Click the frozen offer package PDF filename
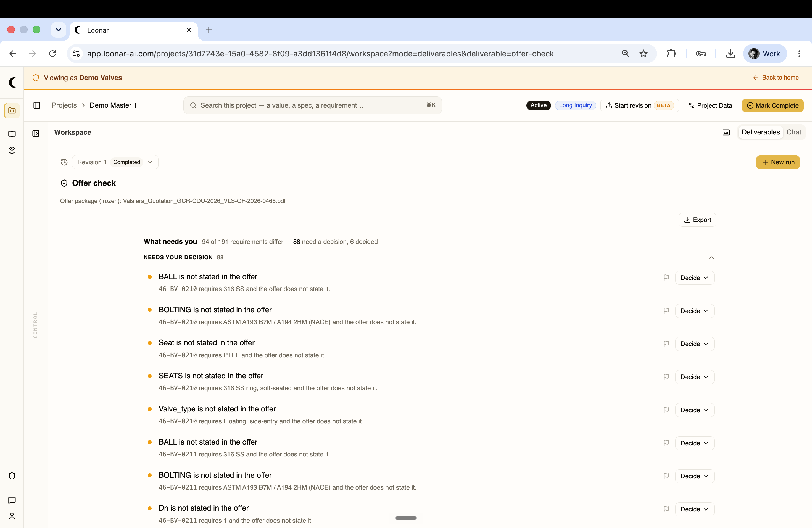Screen dimensions: 812x528 tap(204, 201)
